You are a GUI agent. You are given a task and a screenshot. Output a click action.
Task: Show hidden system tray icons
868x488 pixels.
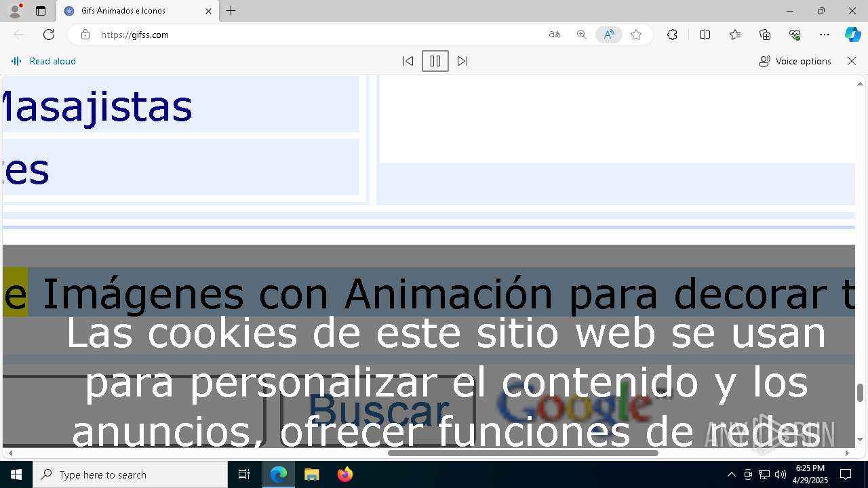coord(731,474)
